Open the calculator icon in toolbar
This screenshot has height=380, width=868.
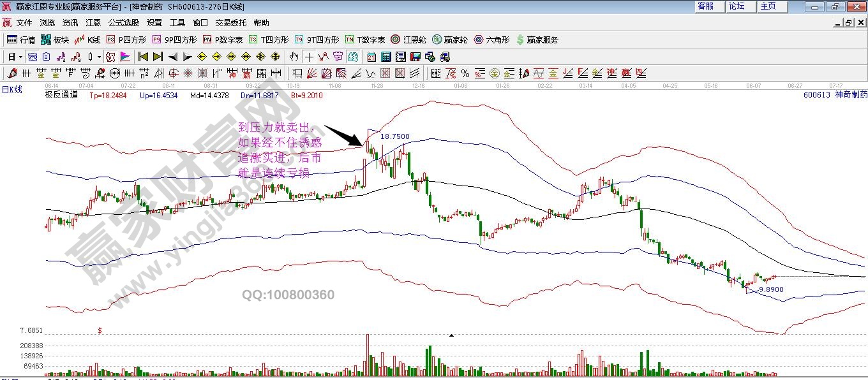point(385,57)
